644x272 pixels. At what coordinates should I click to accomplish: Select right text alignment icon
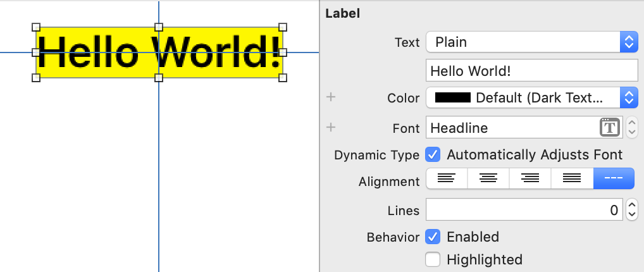[x=529, y=179]
